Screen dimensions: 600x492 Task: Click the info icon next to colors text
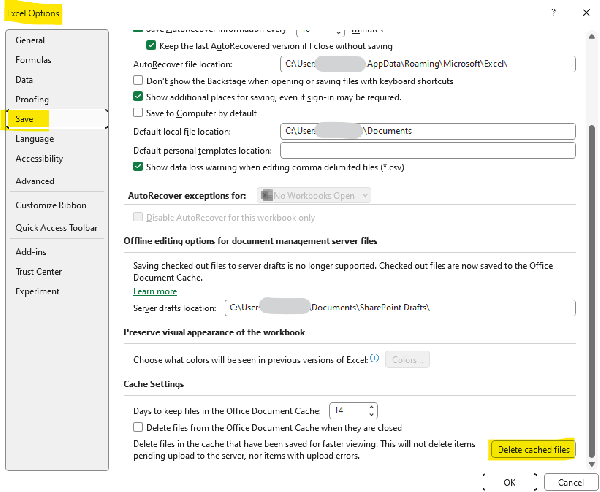click(x=374, y=357)
